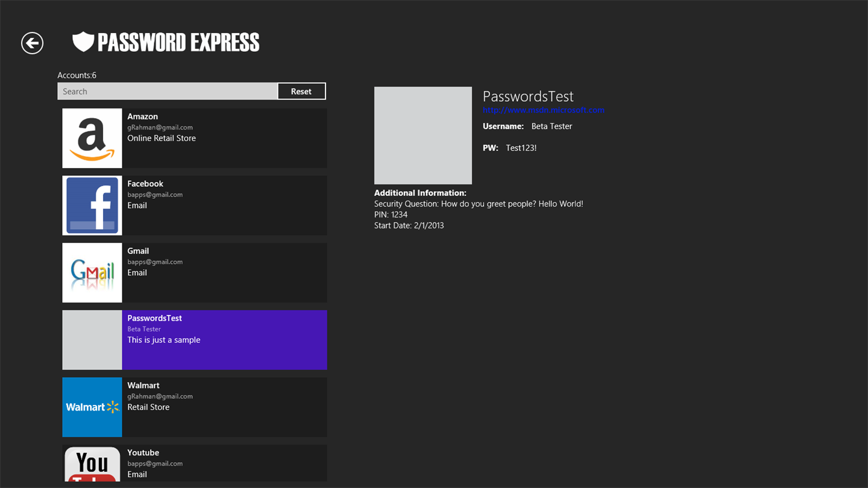
Task: Select the highlighted PasswordsTest entry
Action: pos(224,340)
